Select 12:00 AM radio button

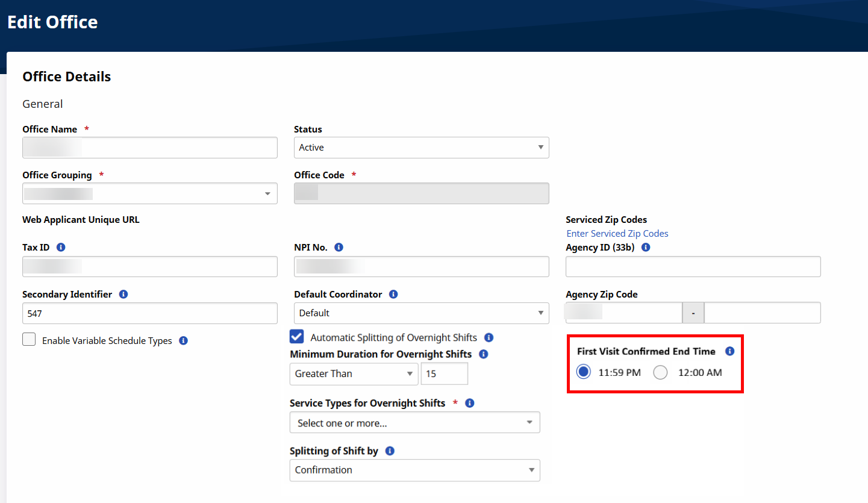point(661,373)
